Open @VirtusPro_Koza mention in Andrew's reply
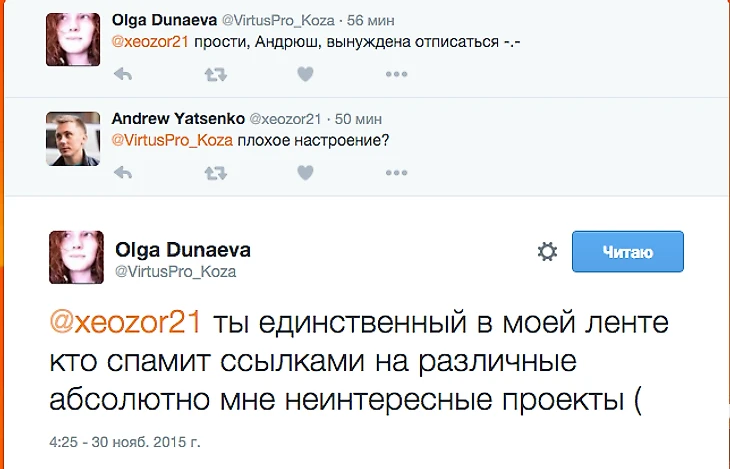The image size is (730, 469). click(172, 140)
